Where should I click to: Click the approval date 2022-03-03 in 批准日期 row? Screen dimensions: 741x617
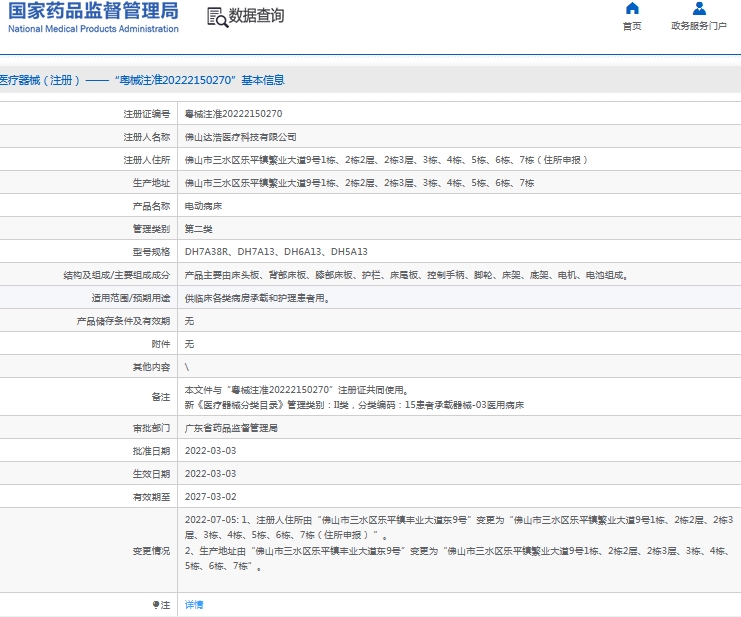coord(210,451)
